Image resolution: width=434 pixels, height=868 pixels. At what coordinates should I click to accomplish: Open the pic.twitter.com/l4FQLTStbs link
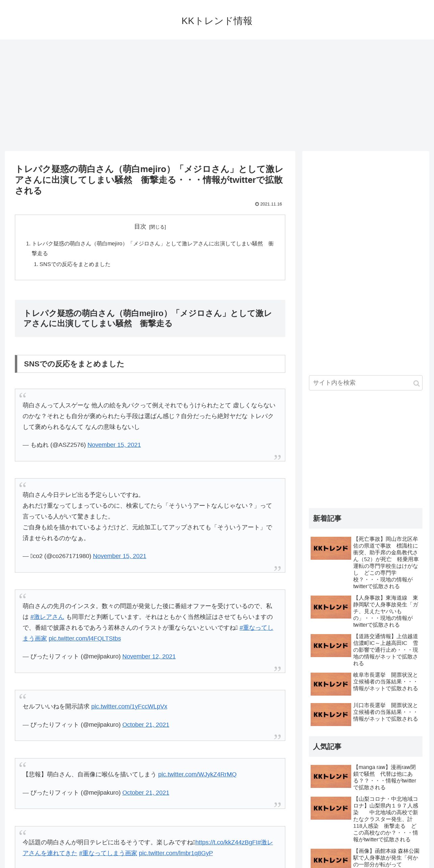point(85,638)
